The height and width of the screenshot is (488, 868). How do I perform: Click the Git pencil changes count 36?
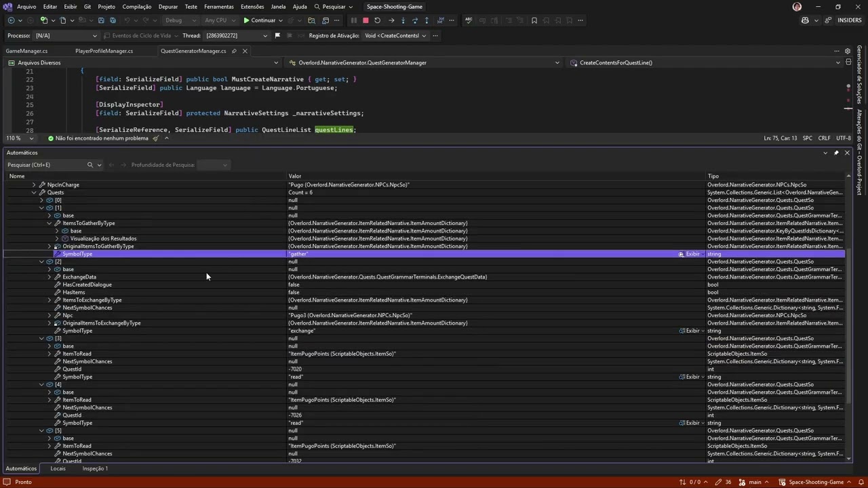pyautogui.click(x=724, y=482)
